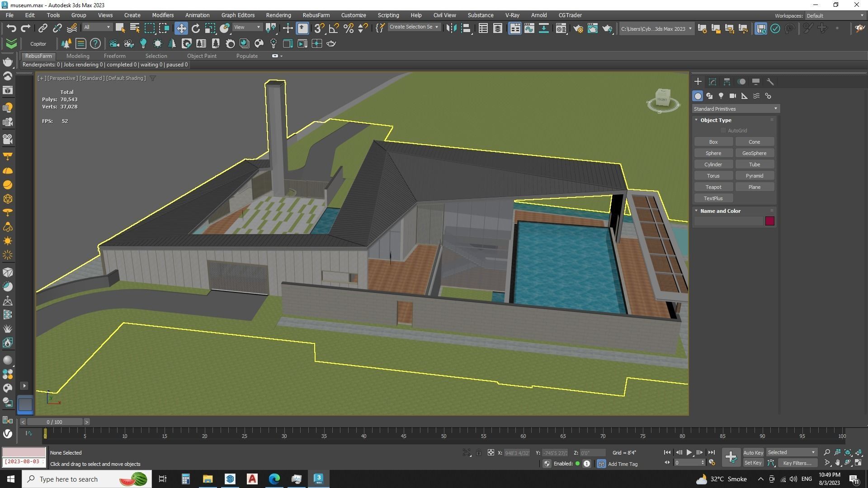Screen dimensions: 868x488
Task: Open the Rendering menu
Action: point(278,15)
